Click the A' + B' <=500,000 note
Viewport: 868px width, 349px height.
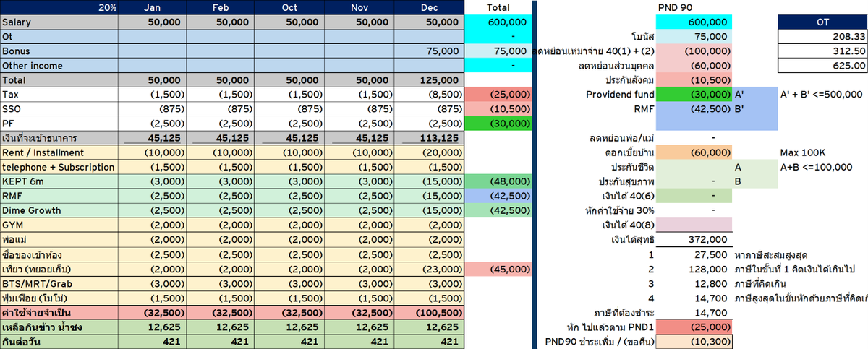point(821,95)
